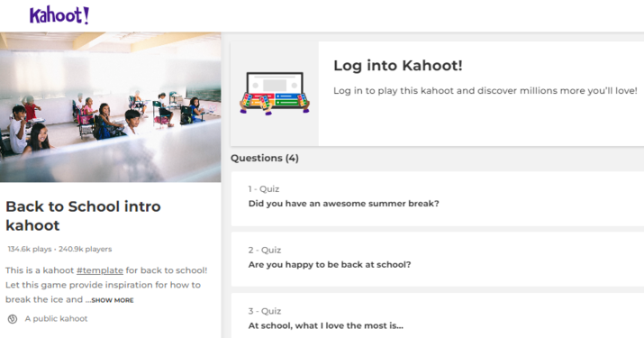Click the Back to School intro kahoot title

pos(83,216)
